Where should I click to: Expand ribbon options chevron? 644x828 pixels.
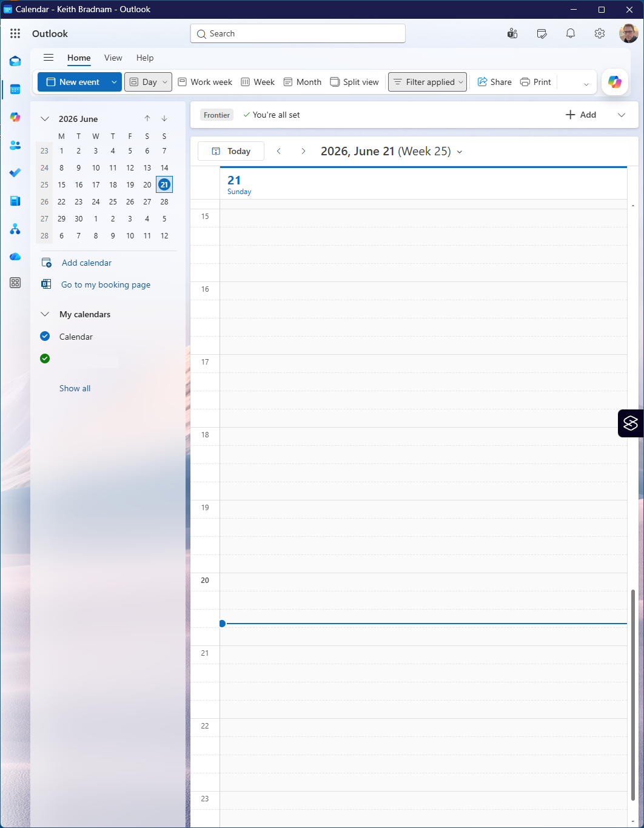click(x=586, y=84)
